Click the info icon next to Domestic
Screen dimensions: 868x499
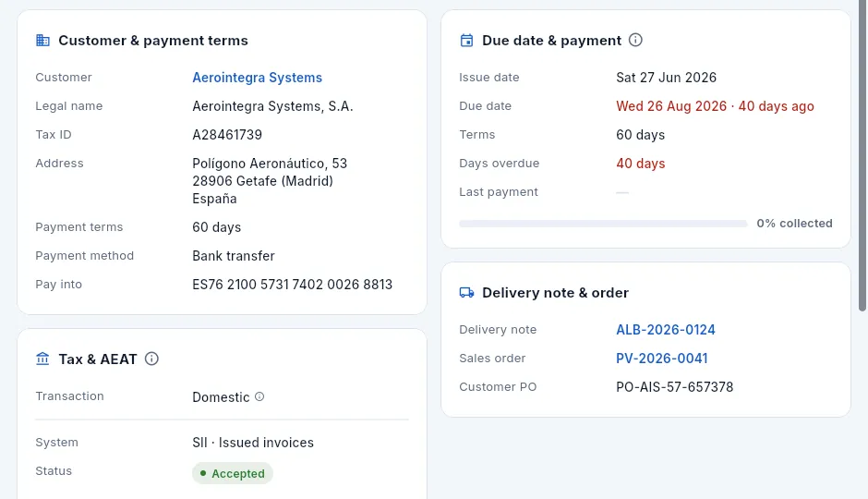coord(259,396)
